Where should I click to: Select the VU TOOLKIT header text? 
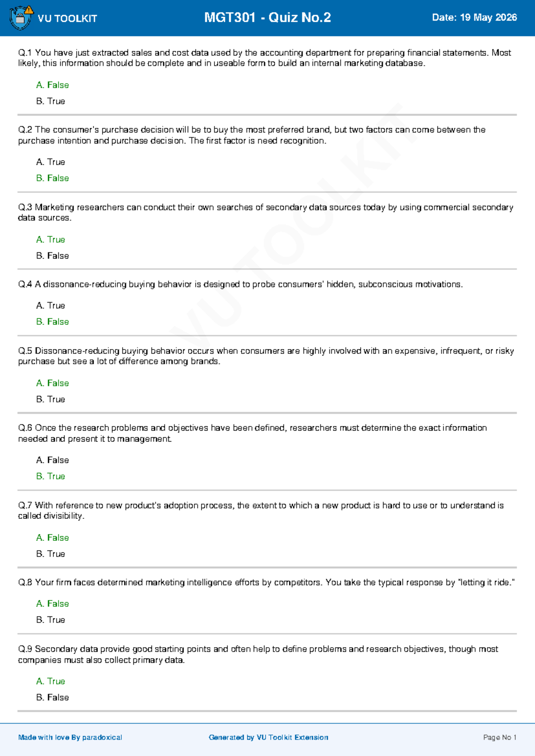pos(67,18)
